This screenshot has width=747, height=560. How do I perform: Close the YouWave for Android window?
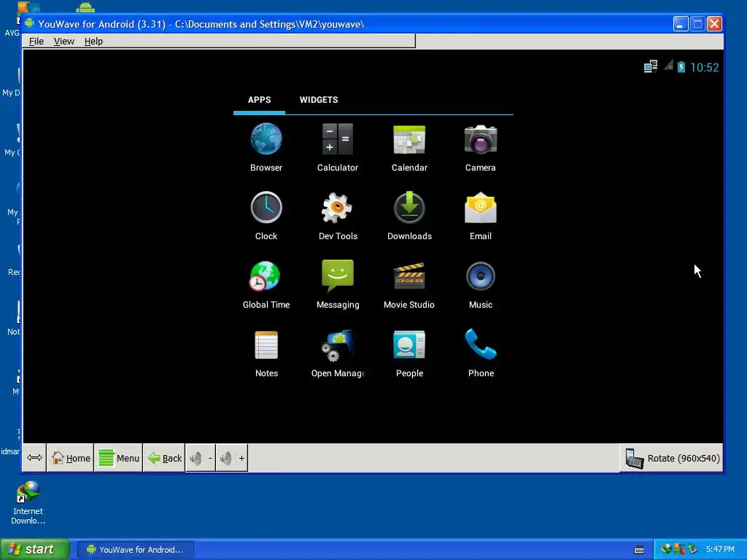[x=715, y=24]
